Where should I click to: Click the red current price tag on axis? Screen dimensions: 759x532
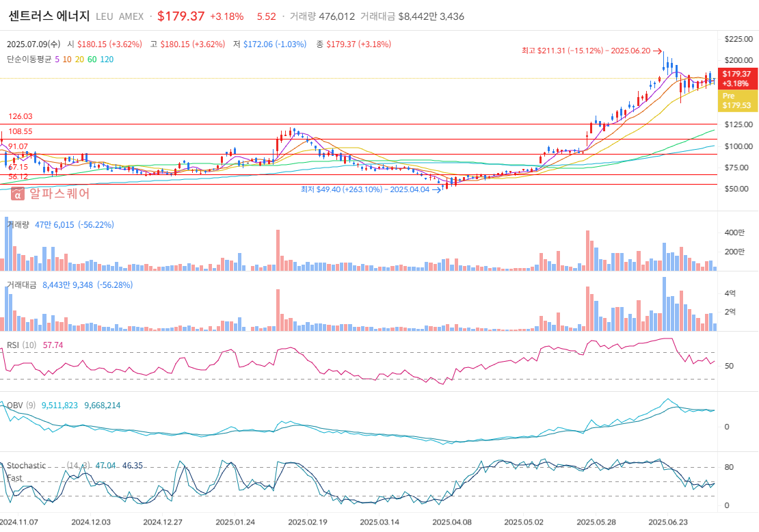tap(737, 79)
